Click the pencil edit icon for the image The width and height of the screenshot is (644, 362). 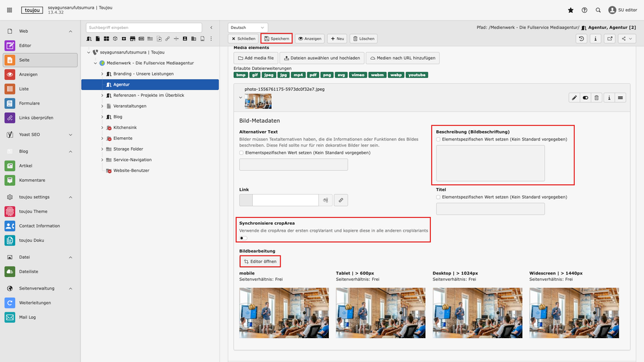(x=574, y=98)
